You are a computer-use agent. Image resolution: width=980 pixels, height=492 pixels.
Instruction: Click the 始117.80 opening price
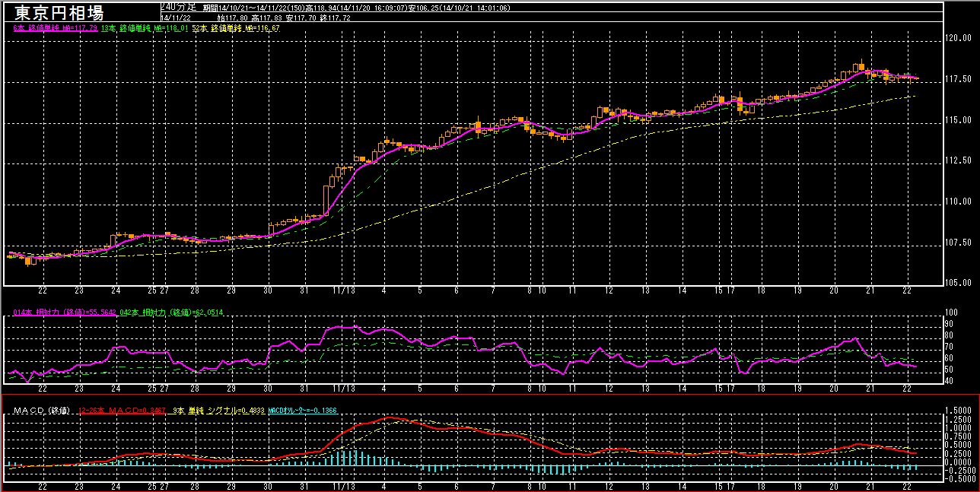pos(233,18)
